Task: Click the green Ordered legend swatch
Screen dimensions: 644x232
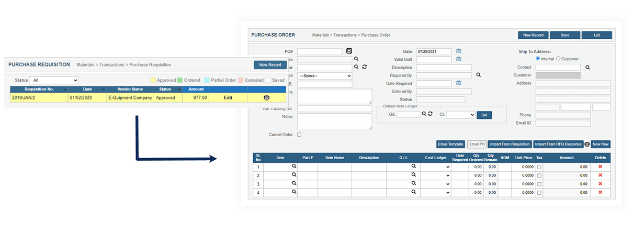Action: coord(179,80)
